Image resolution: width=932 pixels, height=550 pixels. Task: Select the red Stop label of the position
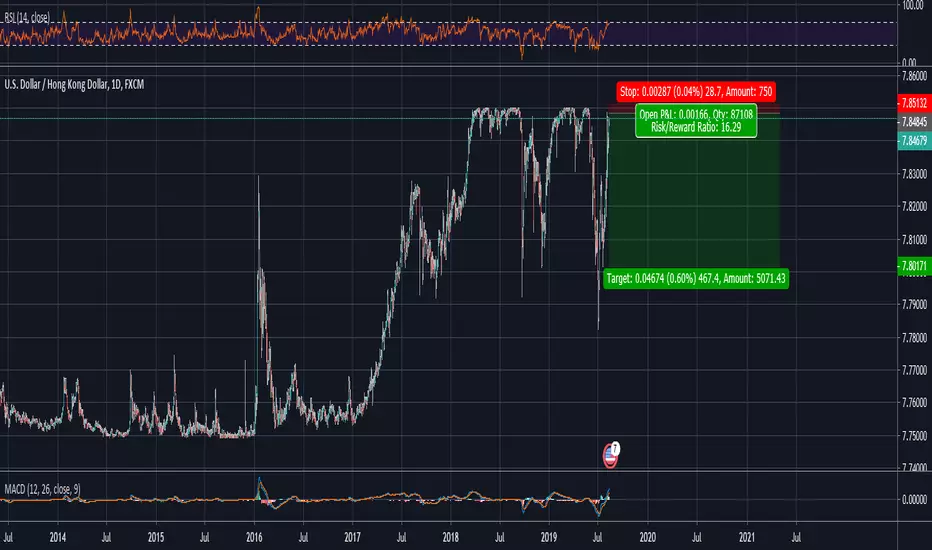click(695, 92)
